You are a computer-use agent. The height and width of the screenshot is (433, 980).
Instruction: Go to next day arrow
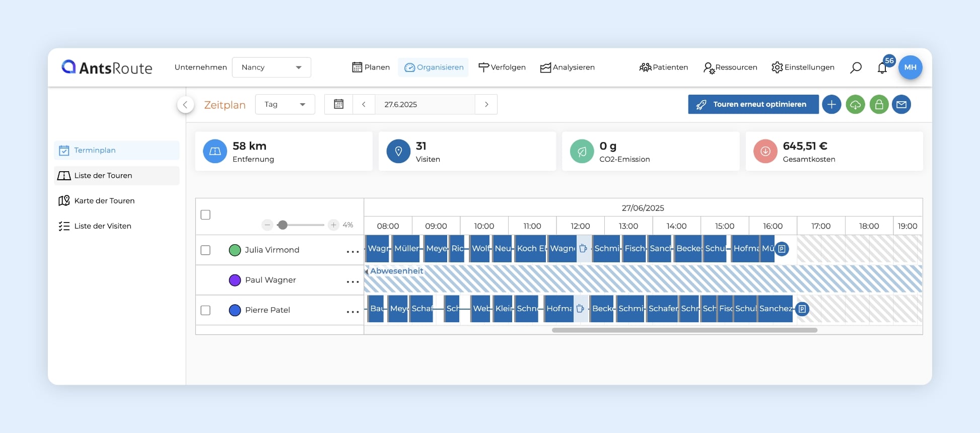pos(486,104)
